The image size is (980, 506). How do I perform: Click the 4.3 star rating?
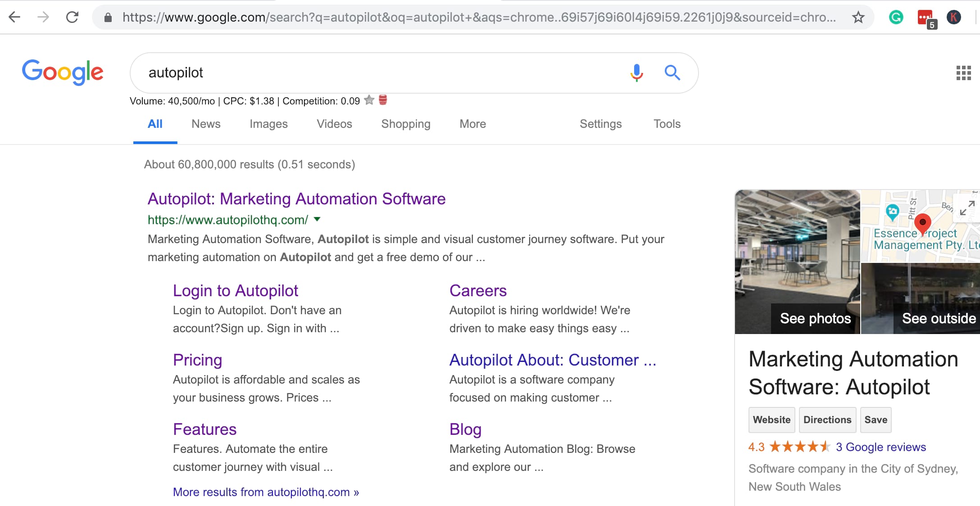pos(789,447)
